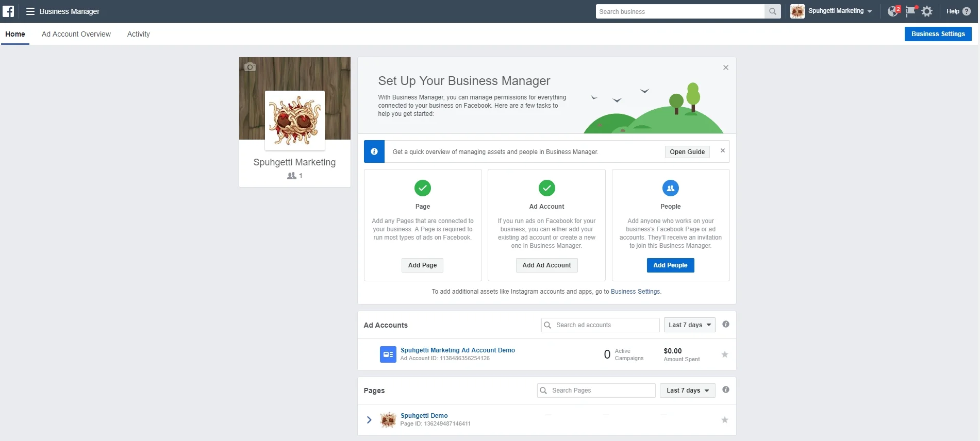Image resolution: width=980 pixels, height=441 pixels.
Task: Switch to the Home tab
Action: pos(15,34)
